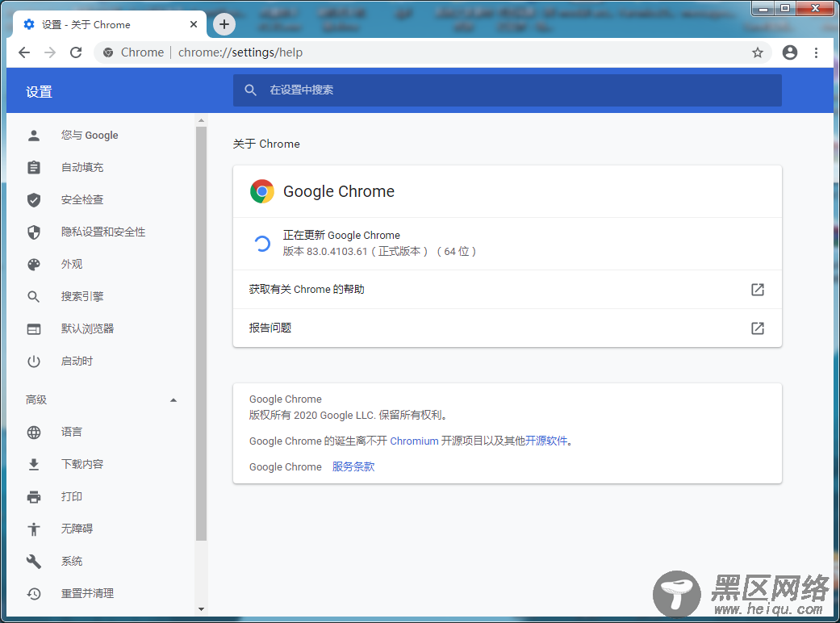This screenshot has height=623, width=840.
Task: Close the 设置 - 关于 Chrome tab
Action: click(194, 25)
